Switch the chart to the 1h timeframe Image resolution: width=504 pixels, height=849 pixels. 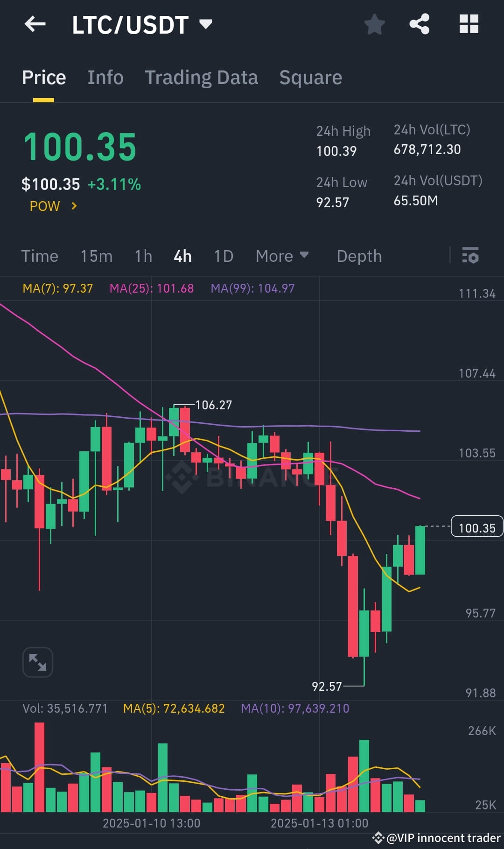tap(142, 256)
